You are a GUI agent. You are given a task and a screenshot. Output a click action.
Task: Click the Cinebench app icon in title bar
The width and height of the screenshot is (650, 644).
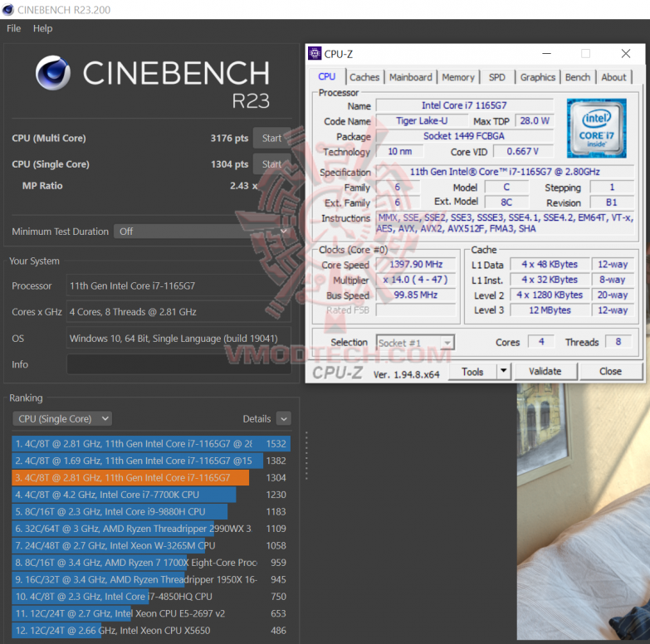[x=7, y=9]
